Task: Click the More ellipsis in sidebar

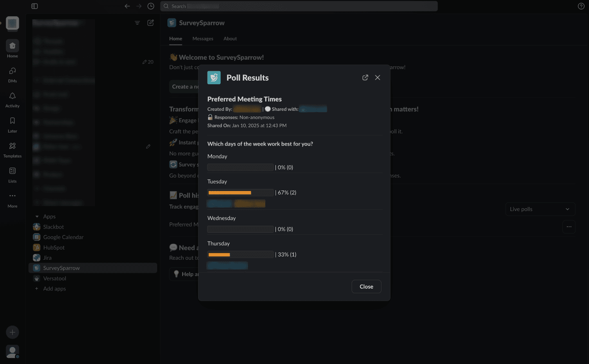Action: click(12, 199)
